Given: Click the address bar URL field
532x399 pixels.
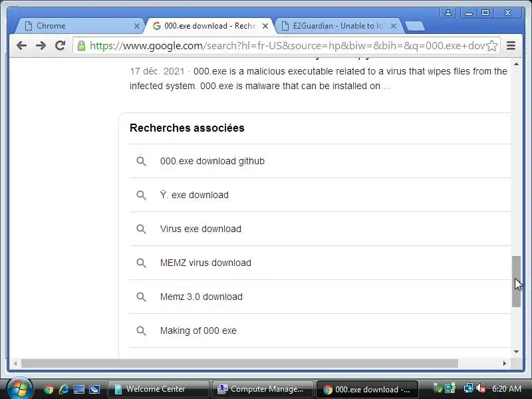Looking at the screenshot, I should tap(287, 46).
